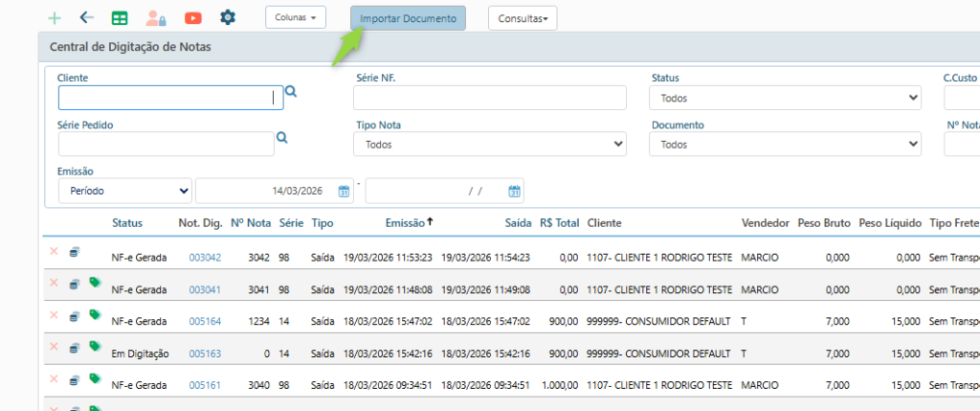Open the Emissão Período dropdown
Screen dimensions: 980x411
click(125, 191)
